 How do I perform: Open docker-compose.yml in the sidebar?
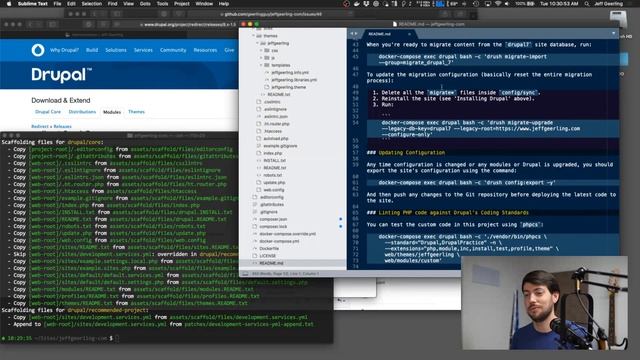tap(279, 242)
